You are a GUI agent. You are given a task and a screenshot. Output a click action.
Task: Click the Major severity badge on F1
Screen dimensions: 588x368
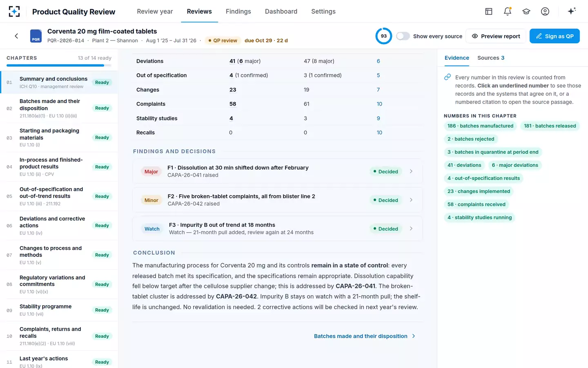[151, 172]
